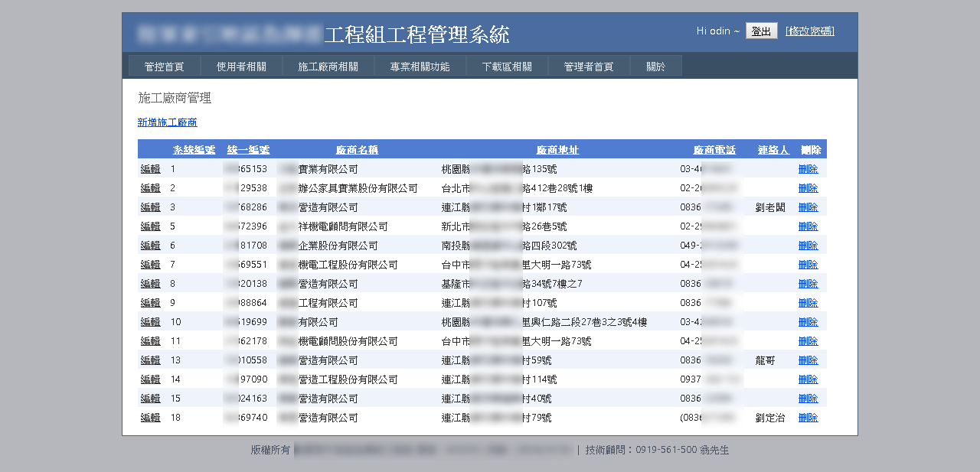Viewport: 980px width, 472px height.
Task: Go to 專案相關功能 menu
Action: (420, 67)
